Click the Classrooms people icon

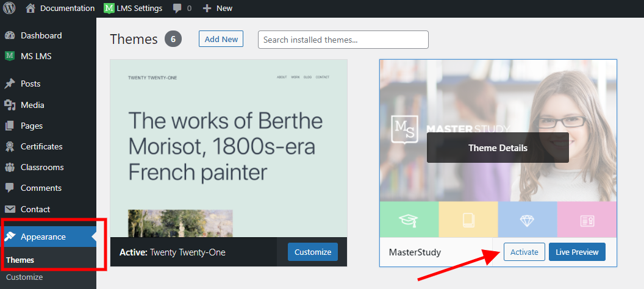[10, 167]
